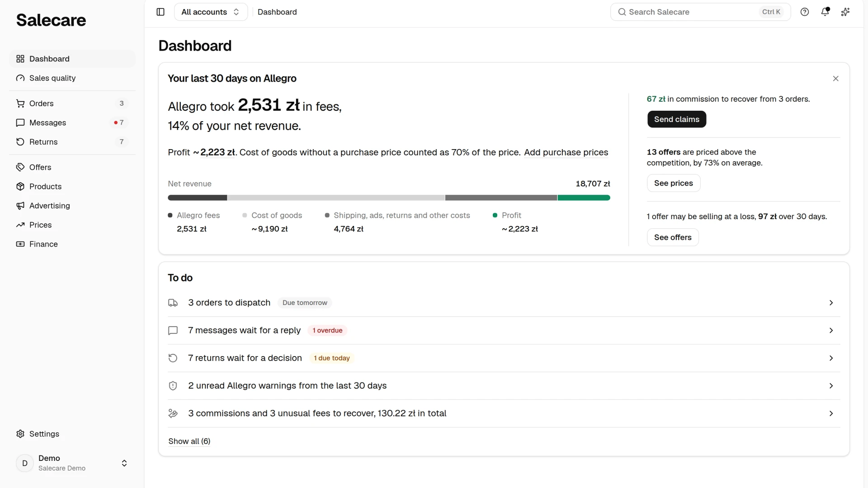Open Finance in the sidebar

click(x=72, y=244)
